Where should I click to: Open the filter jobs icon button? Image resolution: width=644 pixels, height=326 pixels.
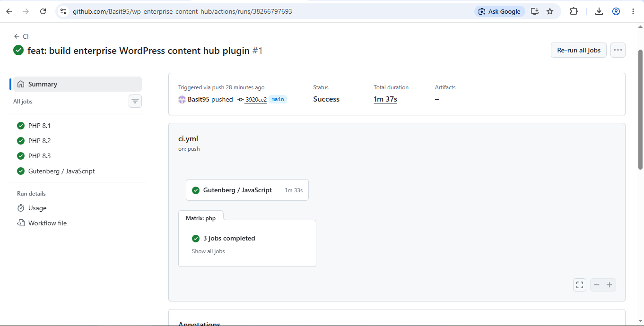pos(135,101)
